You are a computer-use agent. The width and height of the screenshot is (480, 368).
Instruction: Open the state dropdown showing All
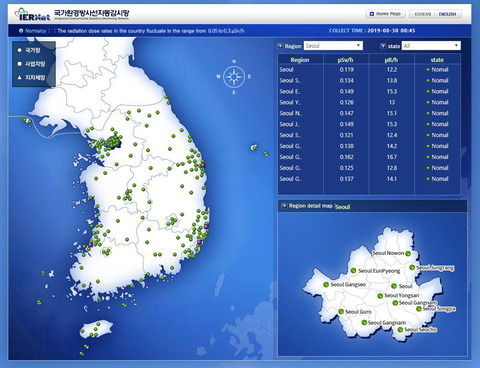click(x=431, y=46)
